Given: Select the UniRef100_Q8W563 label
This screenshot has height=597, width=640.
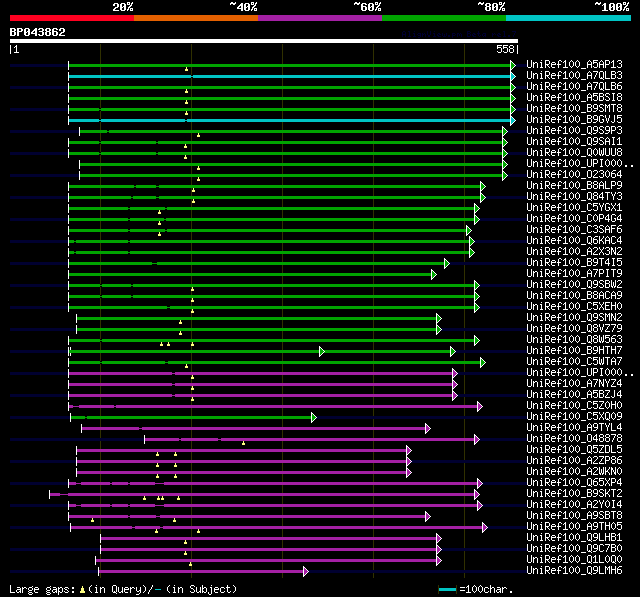Looking at the screenshot, I should (574, 340).
